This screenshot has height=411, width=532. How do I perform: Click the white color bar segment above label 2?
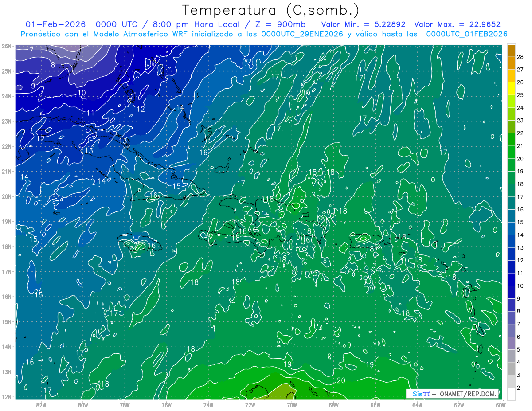pyautogui.click(x=511, y=393)
